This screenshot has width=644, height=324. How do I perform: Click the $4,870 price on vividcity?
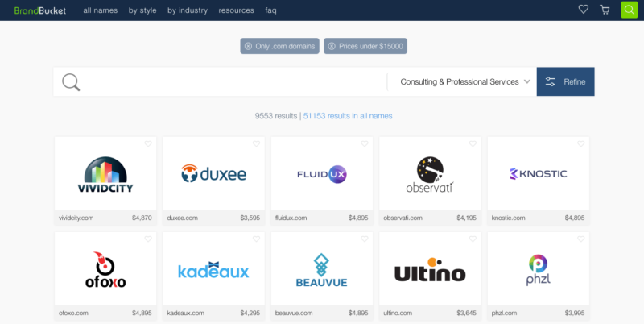click(x=142, y=218)
